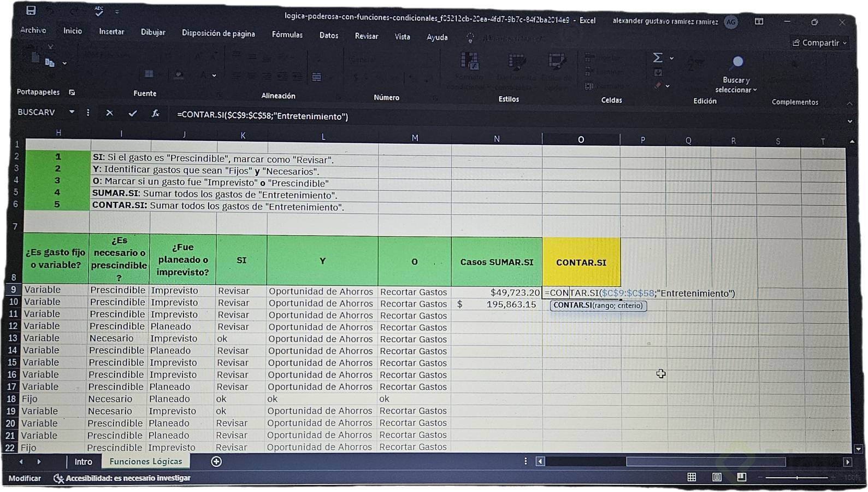Click the Formato condicional icon

tap(469, 61)
